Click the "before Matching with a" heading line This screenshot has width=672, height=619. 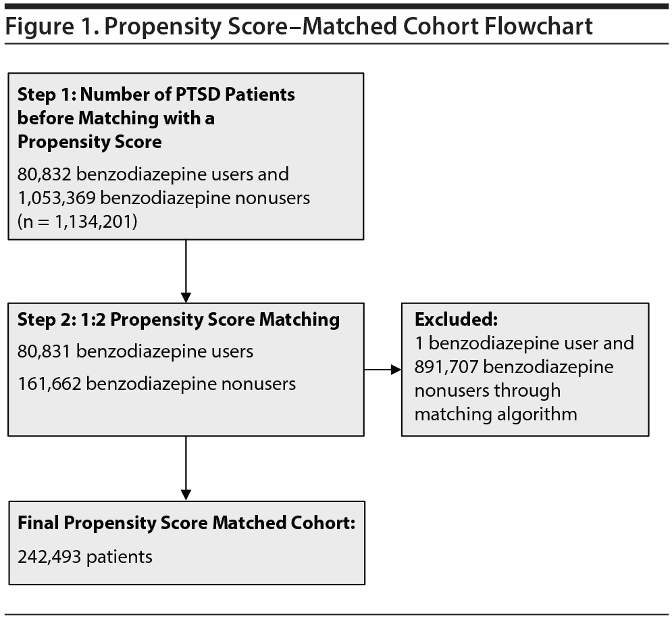116,118
